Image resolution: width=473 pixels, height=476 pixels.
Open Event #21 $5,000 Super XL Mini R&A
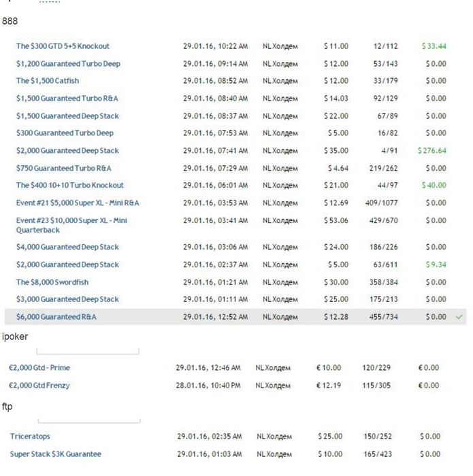[78, 203]
